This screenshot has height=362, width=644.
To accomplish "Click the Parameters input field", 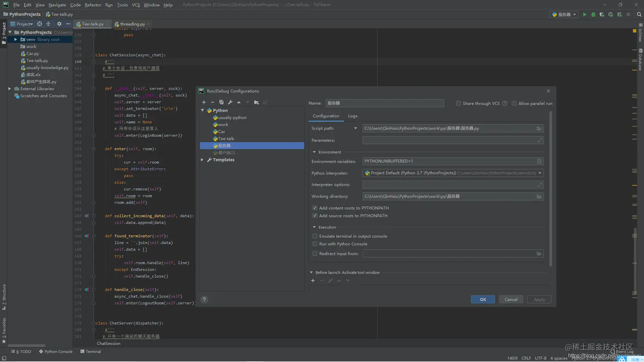I will pyautogui.click(x=449, y=140).
